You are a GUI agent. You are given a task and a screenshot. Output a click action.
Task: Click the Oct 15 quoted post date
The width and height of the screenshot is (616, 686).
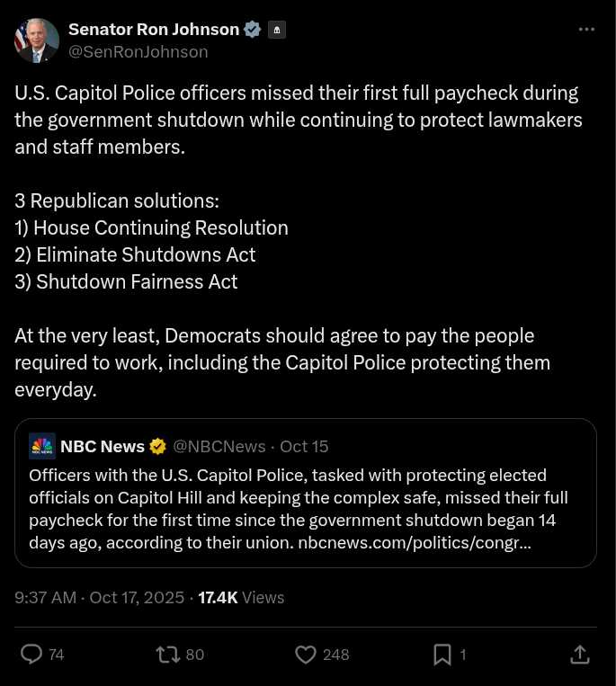(304, 447)
